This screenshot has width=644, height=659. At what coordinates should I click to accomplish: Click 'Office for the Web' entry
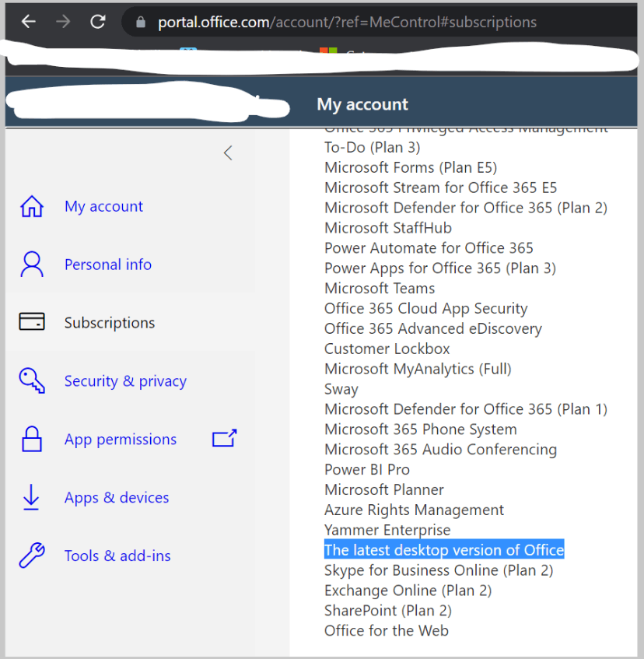point(387,630)
